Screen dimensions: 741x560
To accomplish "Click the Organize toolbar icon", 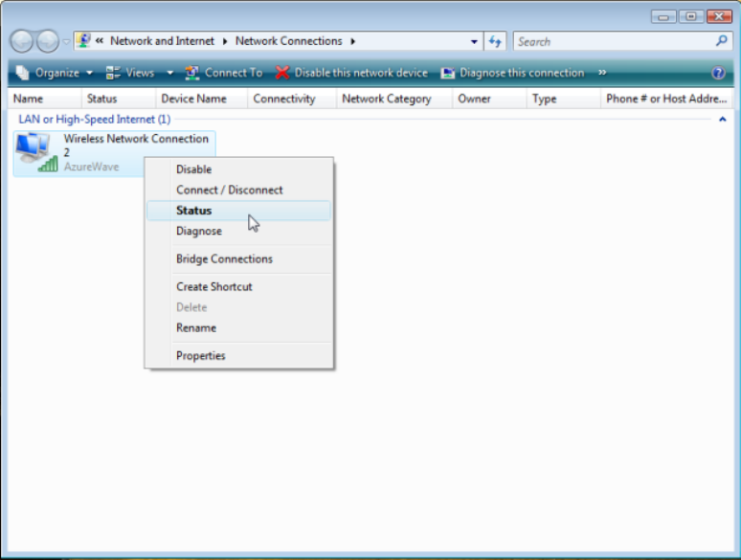I will [x=22, y=73].
